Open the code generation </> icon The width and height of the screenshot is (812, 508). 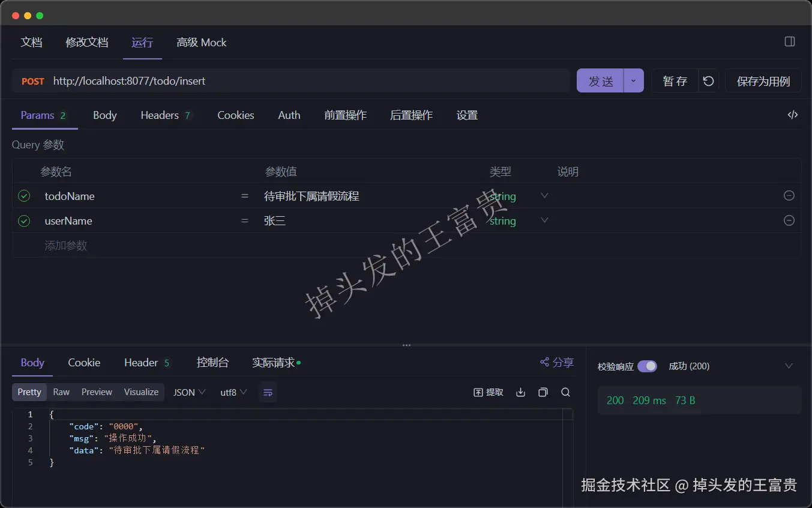pos(793,115)
